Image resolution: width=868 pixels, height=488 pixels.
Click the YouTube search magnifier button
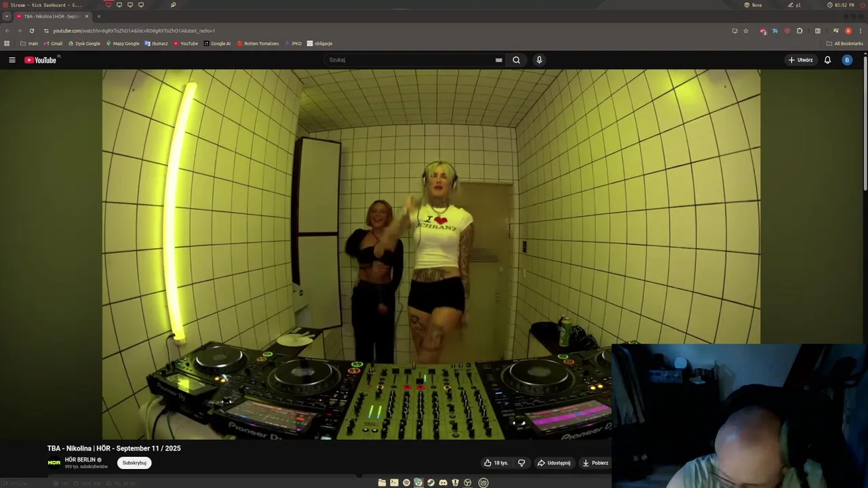(516, 60)
